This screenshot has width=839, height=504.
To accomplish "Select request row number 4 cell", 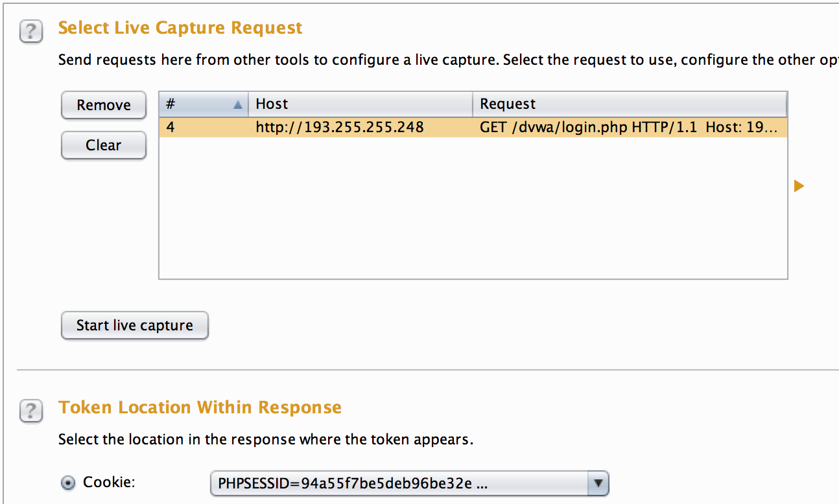I will pos(204,127).
